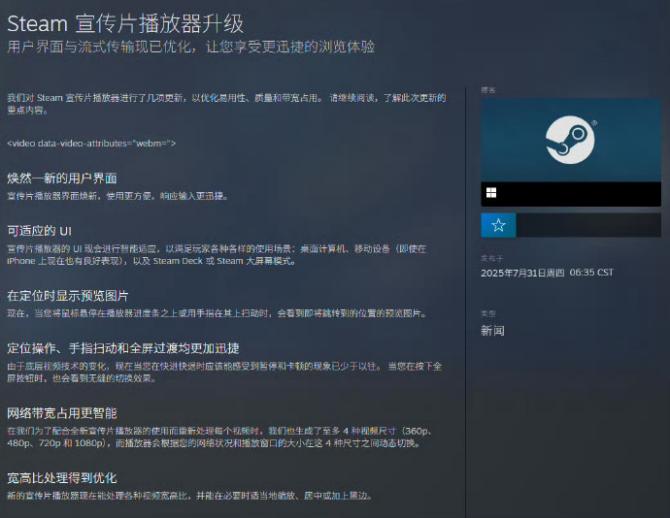Click the star follow icon
This screenshot has width=670, height=518.
pos(498,225)
